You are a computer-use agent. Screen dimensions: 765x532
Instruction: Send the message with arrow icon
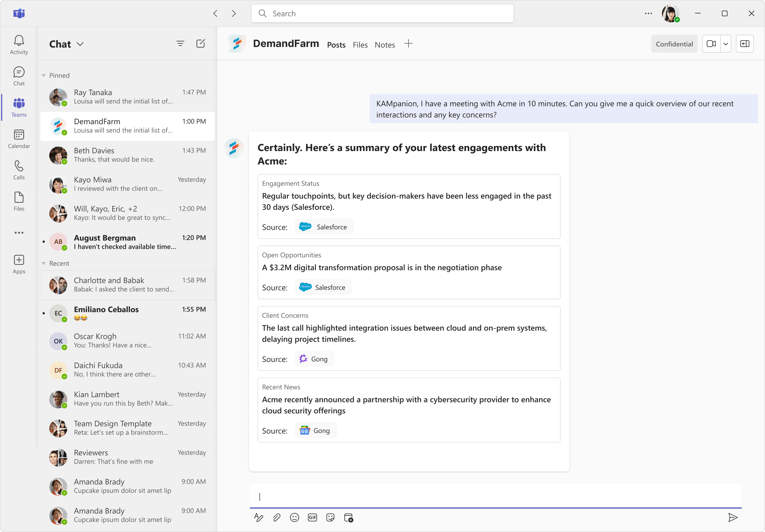pos(733,517)
